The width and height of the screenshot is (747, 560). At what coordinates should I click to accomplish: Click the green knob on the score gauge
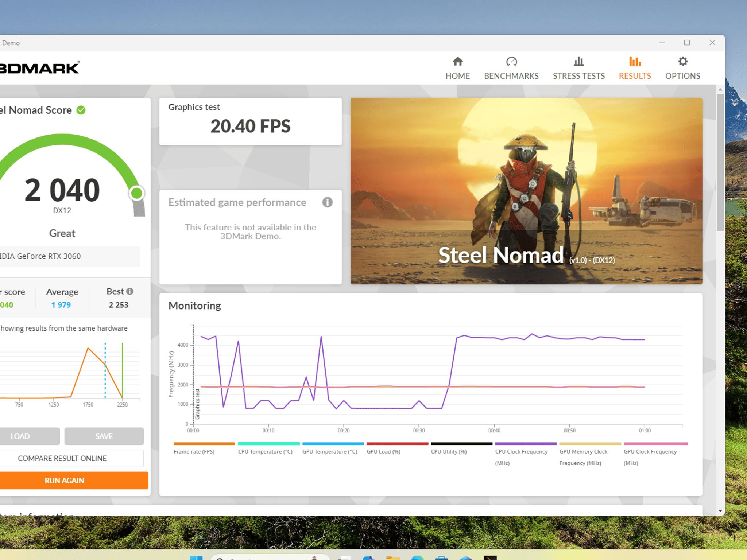[x=137, y=193]
